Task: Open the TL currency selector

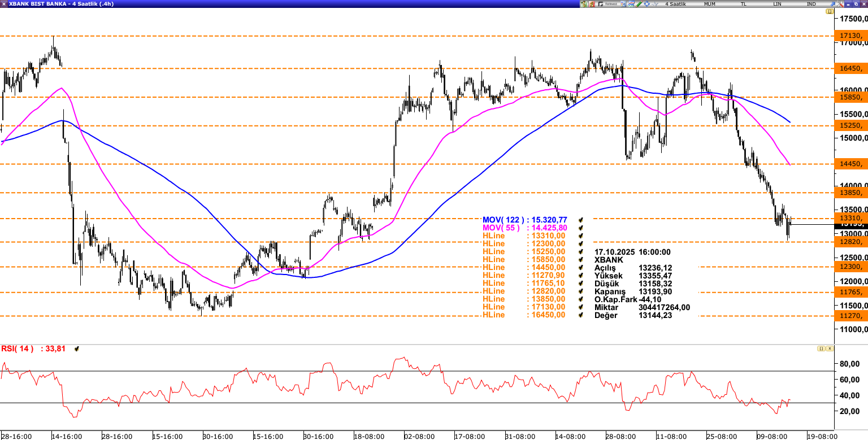Action: (744, 4)
